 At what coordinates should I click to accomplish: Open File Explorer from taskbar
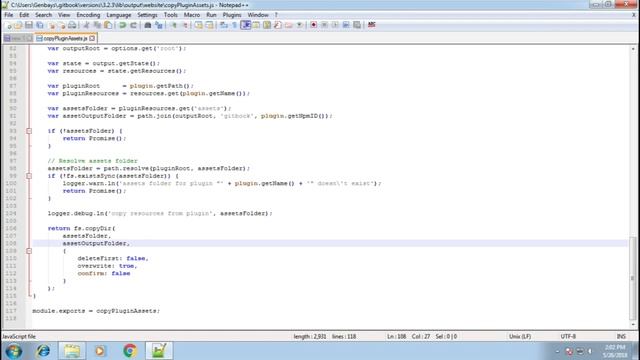pyautogui.click(x=72, y=351)
